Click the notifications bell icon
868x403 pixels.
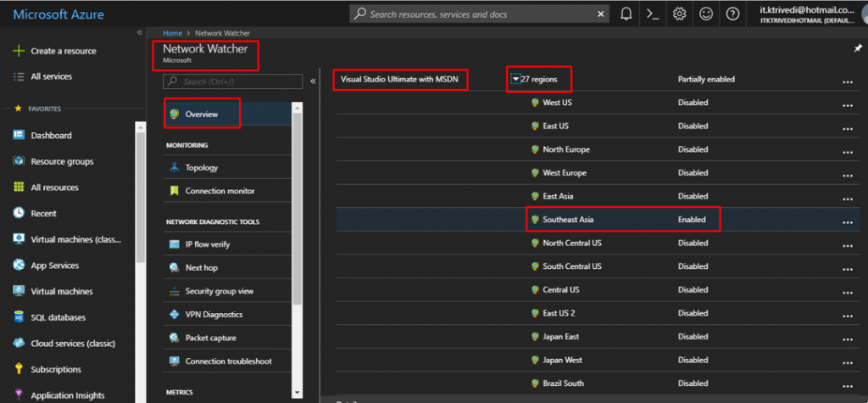(626, 14)
